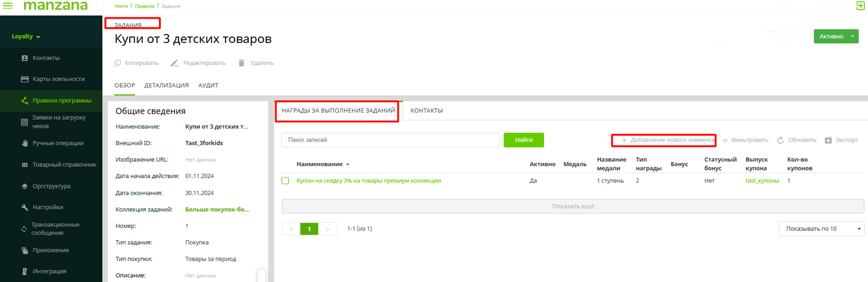Open the Активно status dropdown arrow
The width and height of the screenshot is (868, 282).
852,36
